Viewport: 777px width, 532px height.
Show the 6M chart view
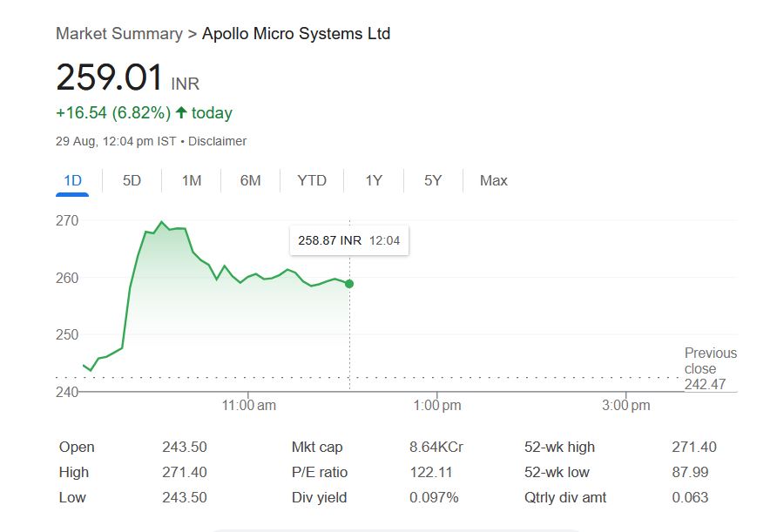pyautogui.click(x=250, y=181)
